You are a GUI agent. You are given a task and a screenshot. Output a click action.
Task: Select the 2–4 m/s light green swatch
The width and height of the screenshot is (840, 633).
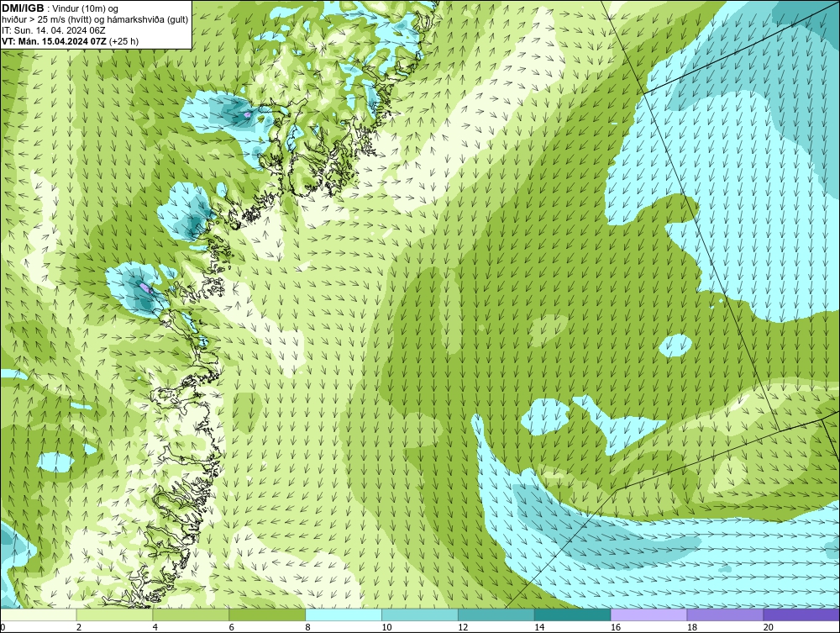tap(114, 615)
